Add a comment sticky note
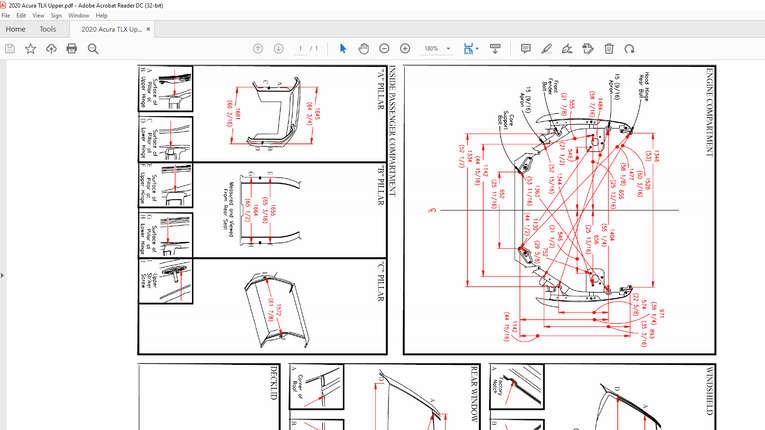The image size is (765, 430). 526,48
